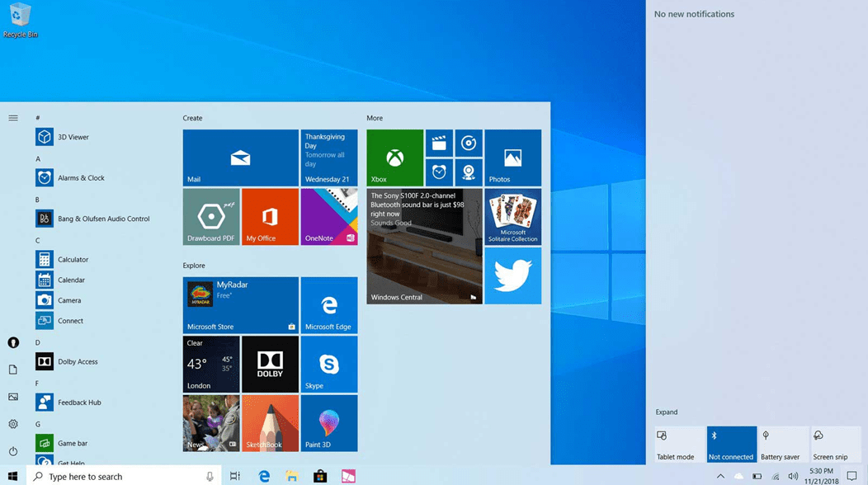Click the Power button in Start menu
The image size is (868, 485).
[x=13, y=451]
